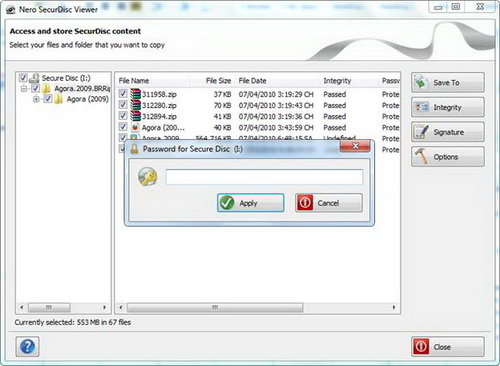Select the 311958.zip file name
The image size is (500, 366).
click(x=159, y=94)
